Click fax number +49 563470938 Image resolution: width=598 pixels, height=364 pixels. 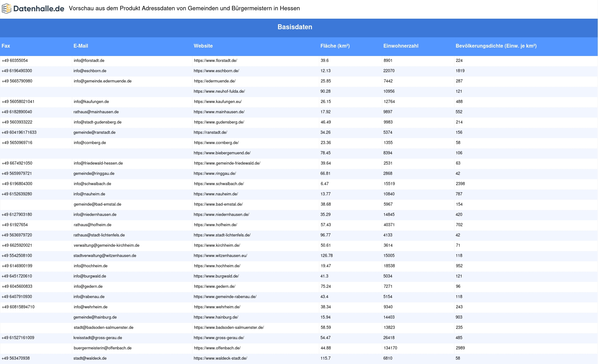pos(16,358)
